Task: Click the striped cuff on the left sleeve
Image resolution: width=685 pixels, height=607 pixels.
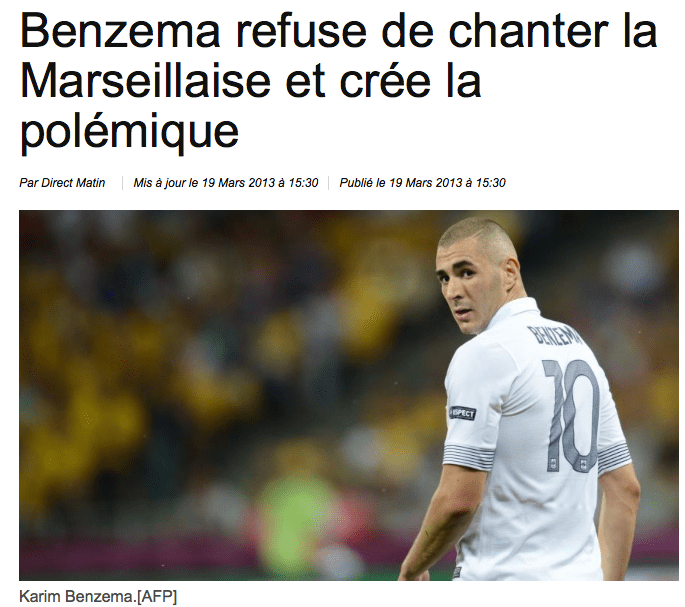Action: (468, 456)
